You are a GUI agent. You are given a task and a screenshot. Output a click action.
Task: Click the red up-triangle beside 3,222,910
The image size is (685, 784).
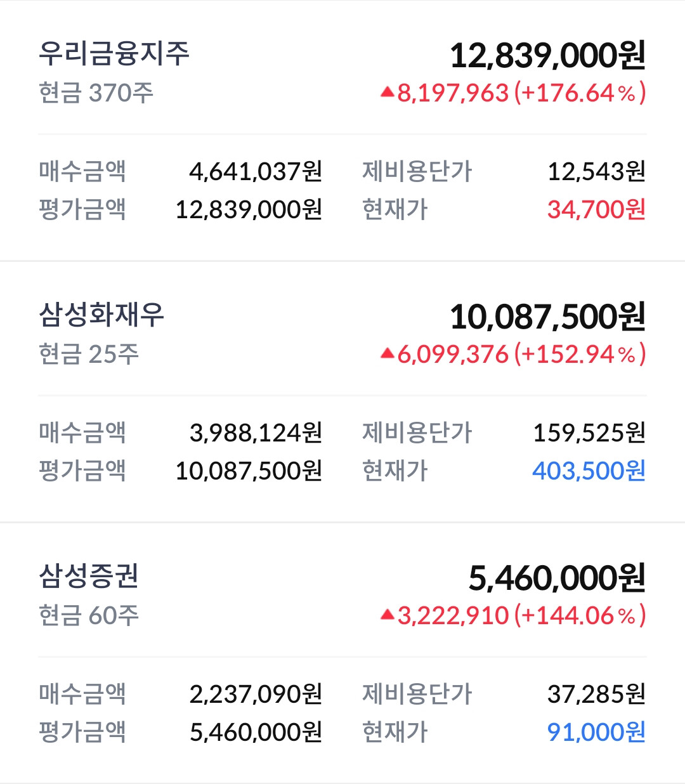pos(387,615)
